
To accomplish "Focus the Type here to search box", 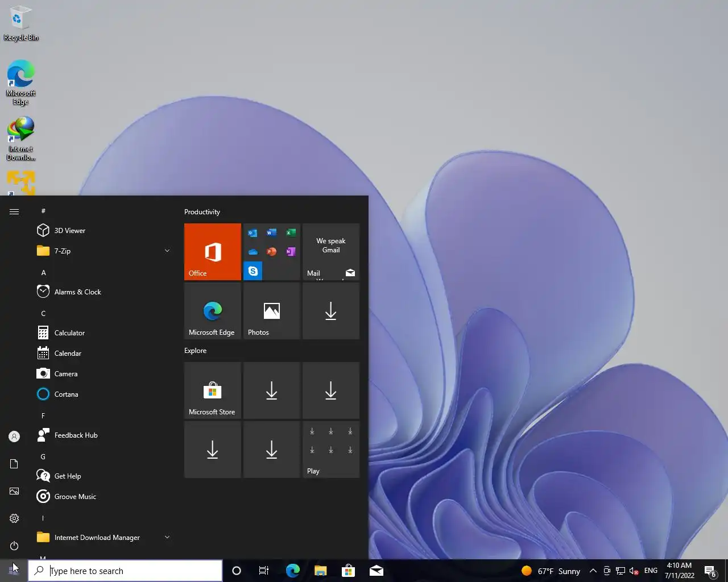I will click(125, 571).
